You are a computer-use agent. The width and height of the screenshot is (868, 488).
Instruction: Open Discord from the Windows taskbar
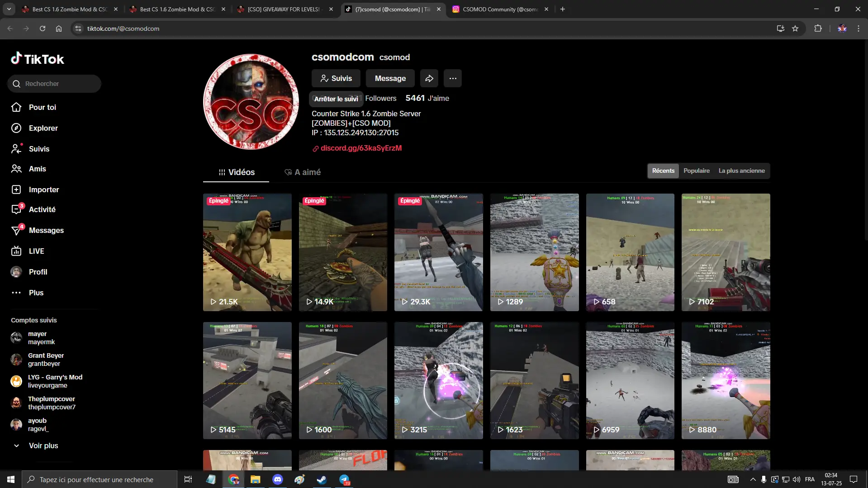277,479
